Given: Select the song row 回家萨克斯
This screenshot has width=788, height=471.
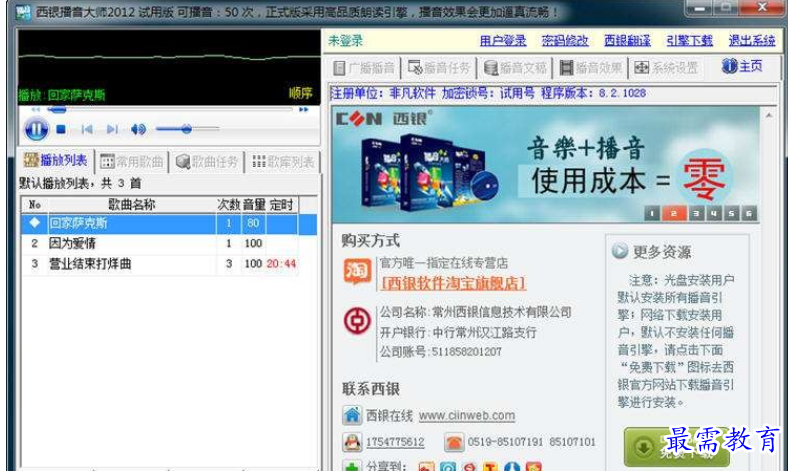Looking at the screenshot, I should (x=169, y=223).
